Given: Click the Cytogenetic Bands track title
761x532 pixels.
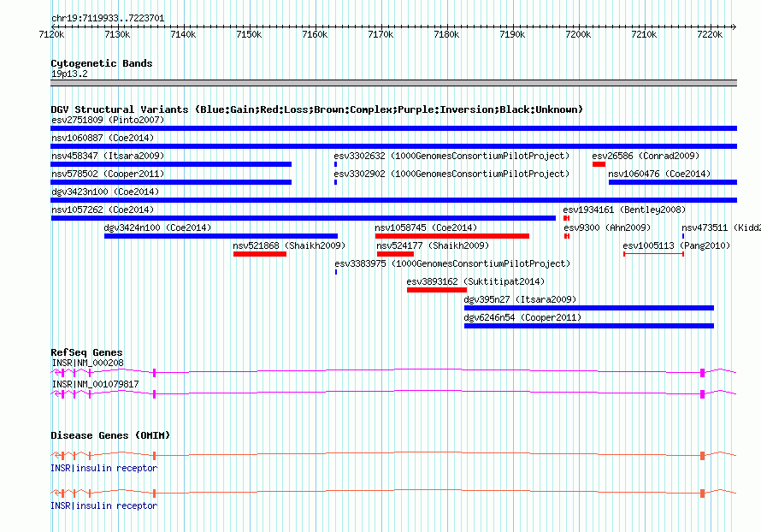Looking at the screenshot, I should coord(102,63).
